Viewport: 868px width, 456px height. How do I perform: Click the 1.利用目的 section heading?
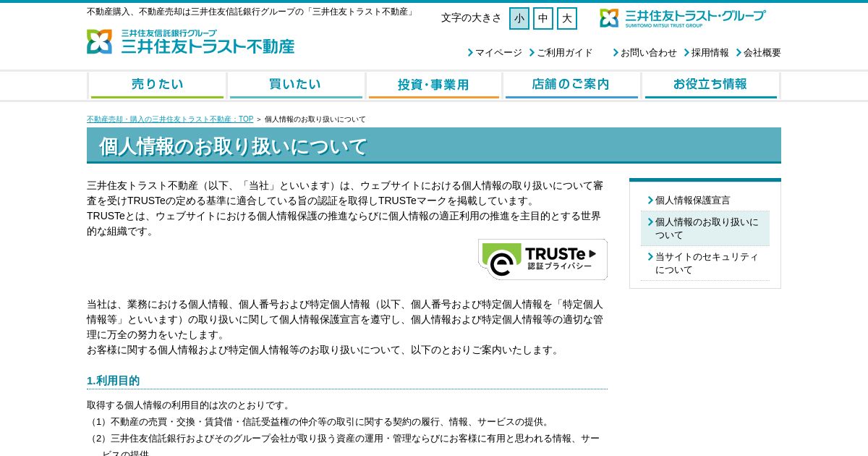click(x=114, y=381)
